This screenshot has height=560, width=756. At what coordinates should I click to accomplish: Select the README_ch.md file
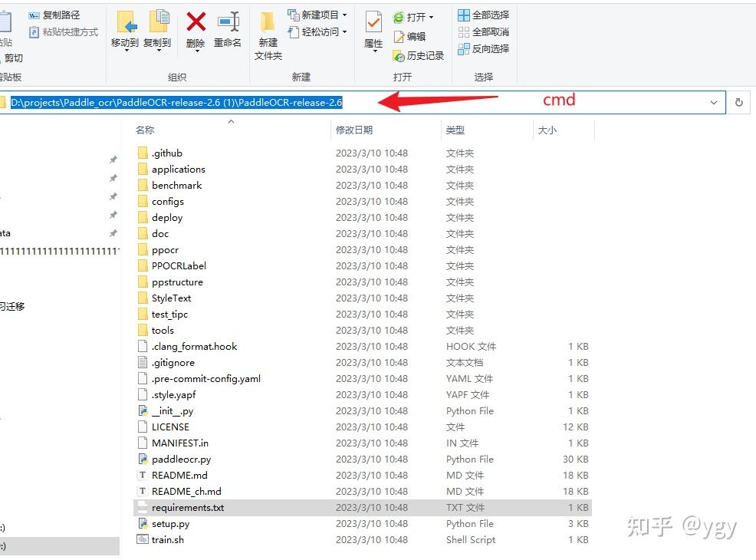coord(186,491)
